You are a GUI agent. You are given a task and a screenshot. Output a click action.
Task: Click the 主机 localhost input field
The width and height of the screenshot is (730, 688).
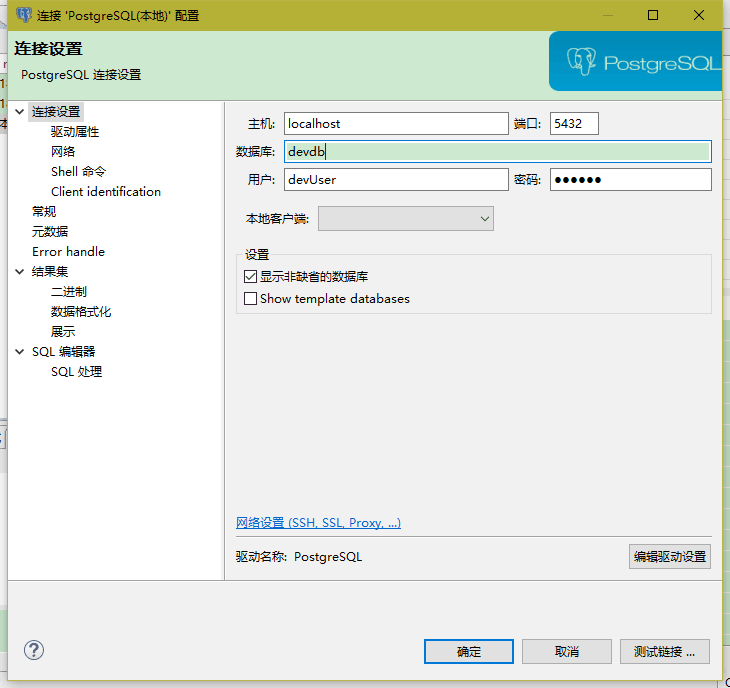click(x=396, y=123)
